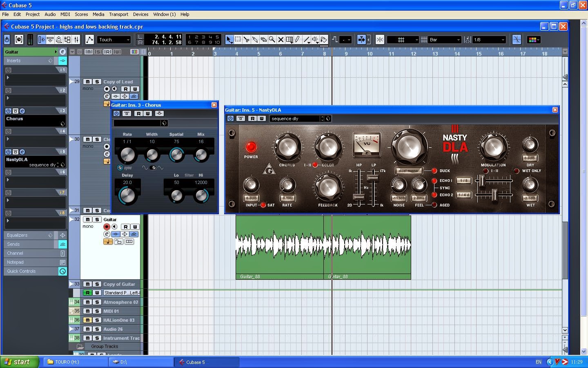This screenshot has height=368, width=588.
Task: Open the Audio menu
Action: 50,14
